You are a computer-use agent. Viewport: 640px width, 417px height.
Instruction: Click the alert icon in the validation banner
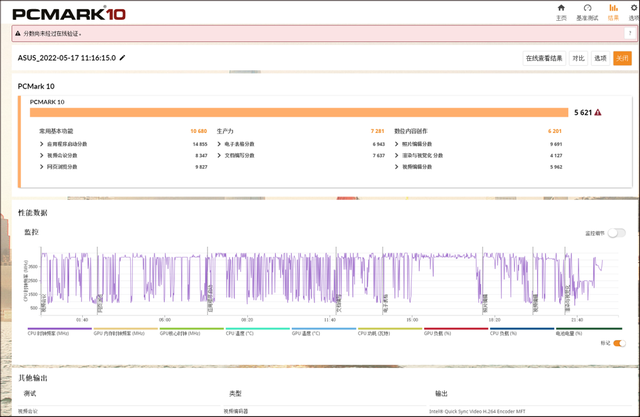coord(18,33)
